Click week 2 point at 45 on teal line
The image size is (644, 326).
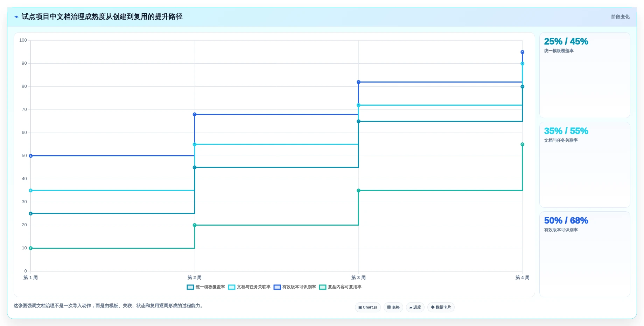click(x=195, y=167)
